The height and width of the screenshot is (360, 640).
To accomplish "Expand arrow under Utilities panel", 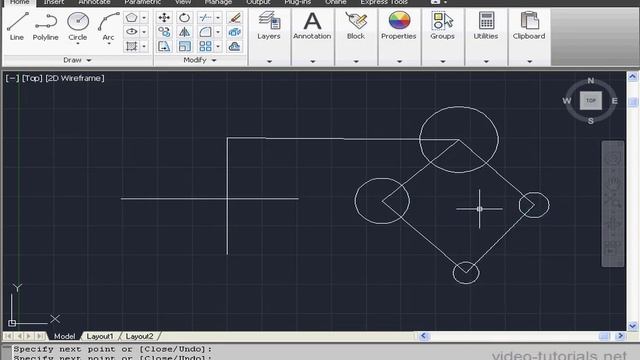I will 486,62.
